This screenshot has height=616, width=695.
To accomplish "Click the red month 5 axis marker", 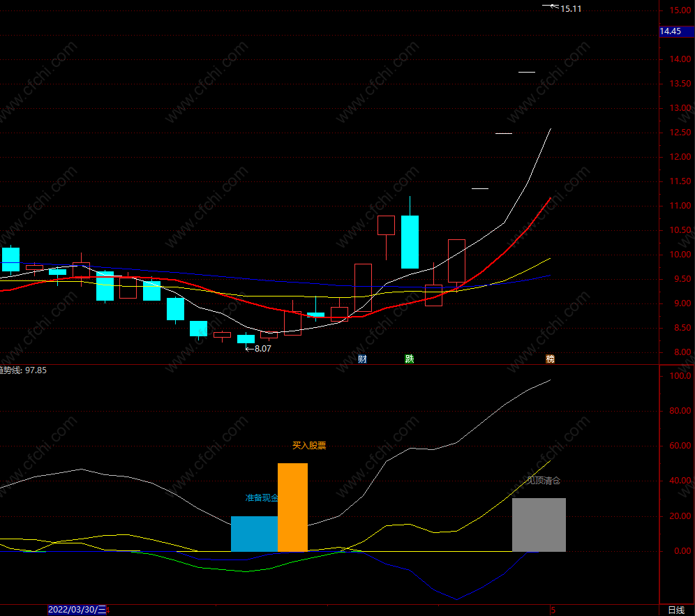I will pos(553,610).
